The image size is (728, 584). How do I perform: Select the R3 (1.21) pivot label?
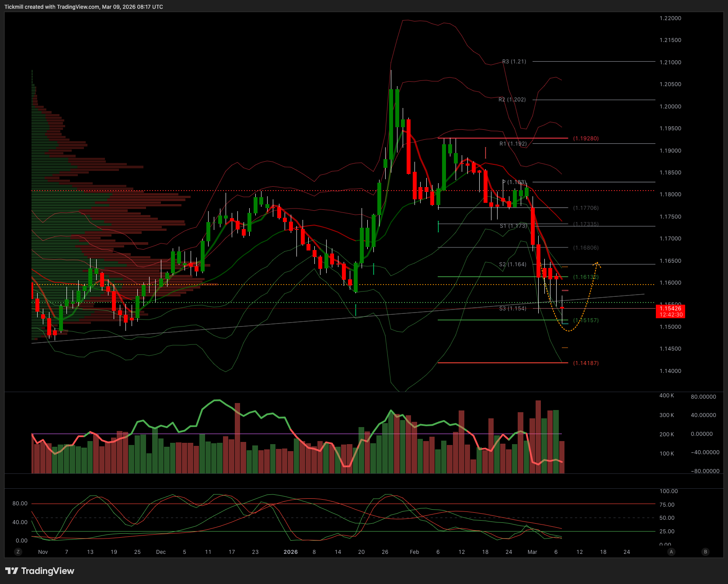514,62
